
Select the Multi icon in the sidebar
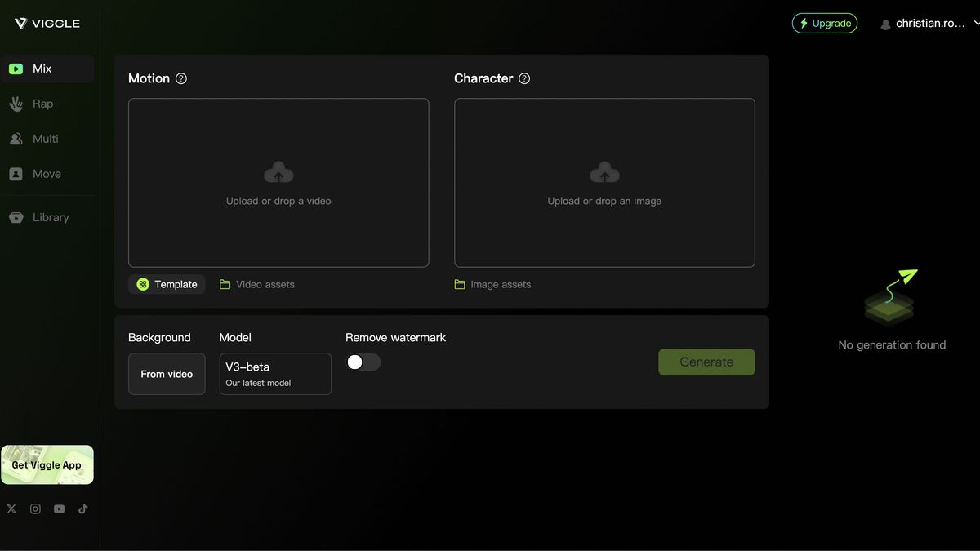coord(16,139)
